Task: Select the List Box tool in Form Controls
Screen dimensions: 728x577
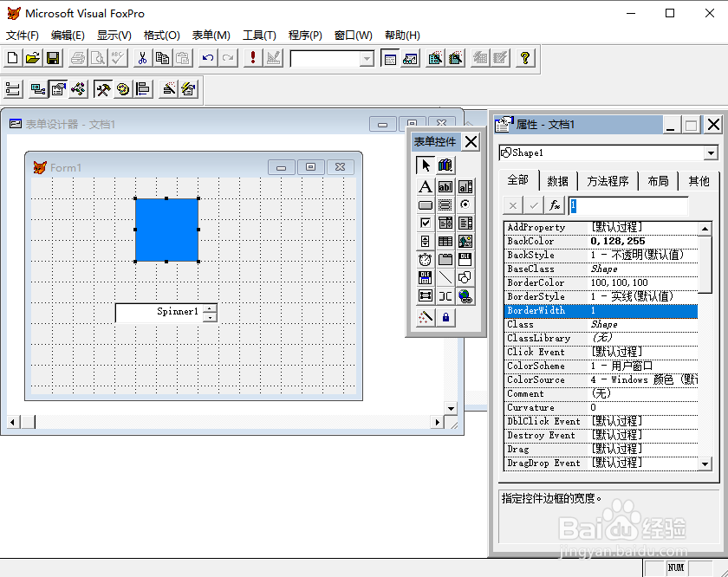Action: (465, 223)
